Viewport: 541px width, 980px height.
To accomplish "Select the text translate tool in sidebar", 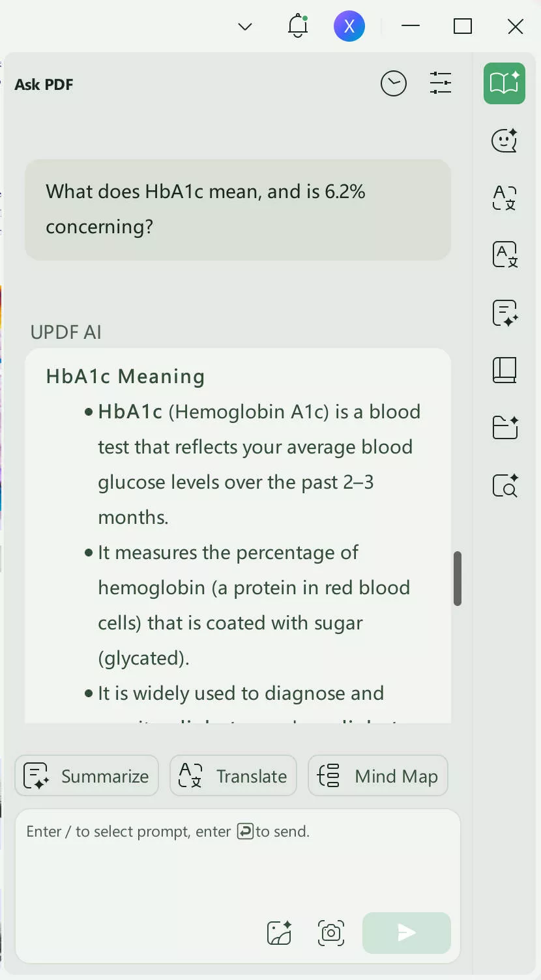I will coord(504,198).
